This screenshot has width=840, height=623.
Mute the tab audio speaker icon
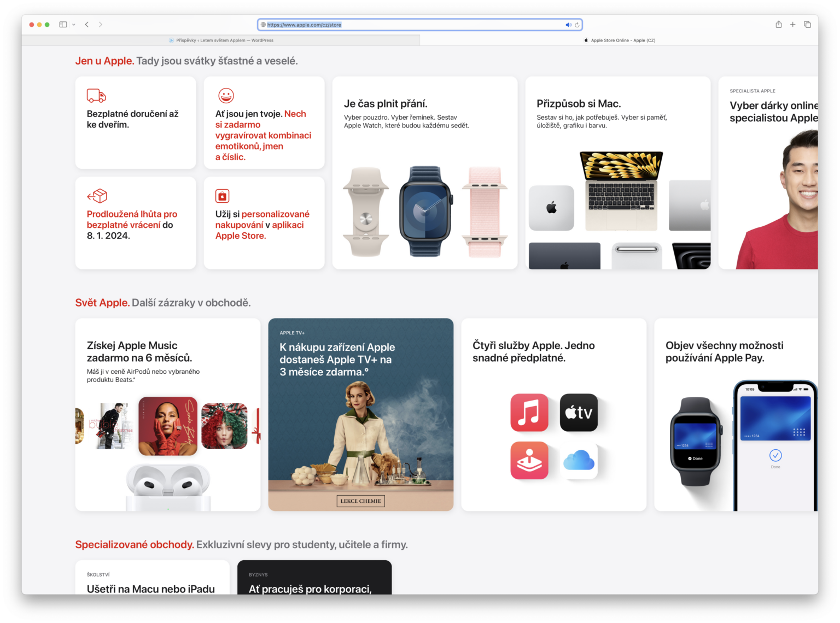pyautogui.click(x=568, y=25)
